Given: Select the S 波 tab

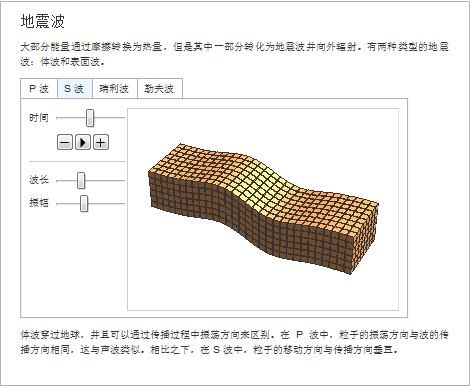Looking at the screenshot, I should pos(75,89).
